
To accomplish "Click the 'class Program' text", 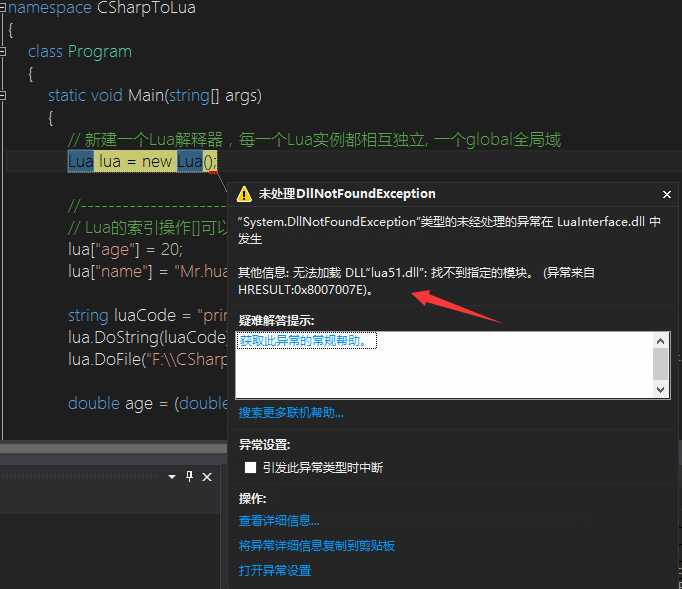I will [x=80, y=52].
